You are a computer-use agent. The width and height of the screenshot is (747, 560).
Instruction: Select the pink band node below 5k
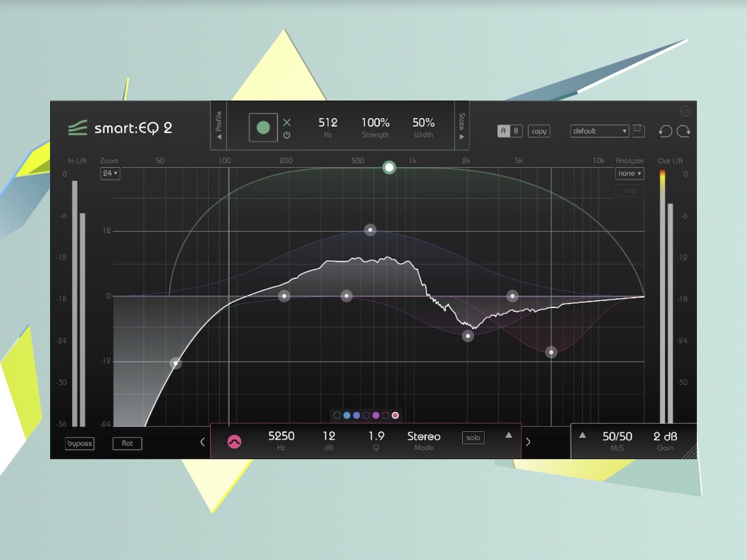pyautogui.click(x=551, y=352)
